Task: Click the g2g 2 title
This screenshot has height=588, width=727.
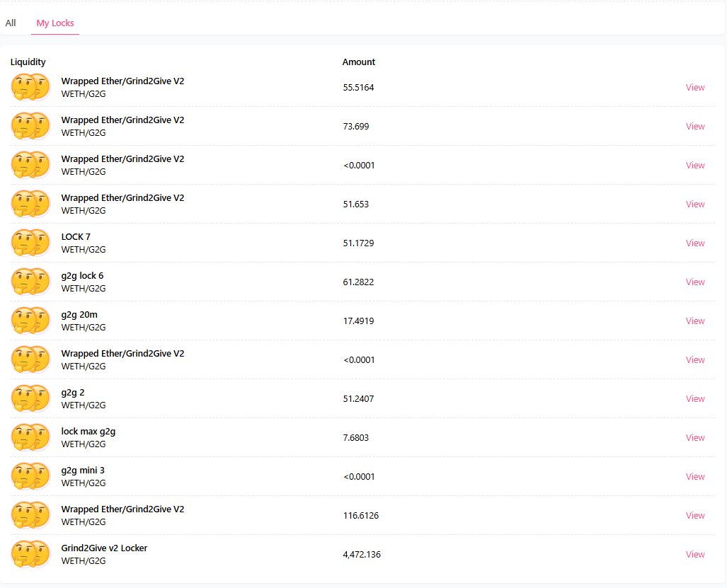Action: pos(73,393)
